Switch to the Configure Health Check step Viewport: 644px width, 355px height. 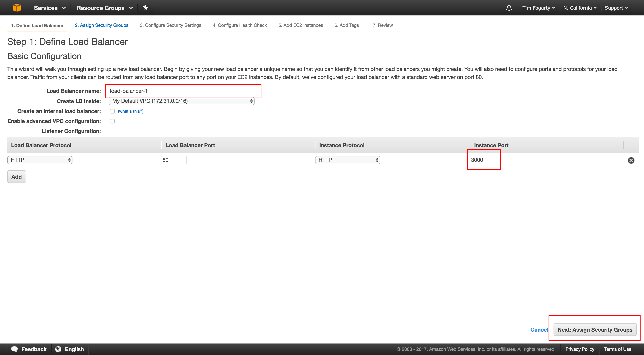[240, 25]
